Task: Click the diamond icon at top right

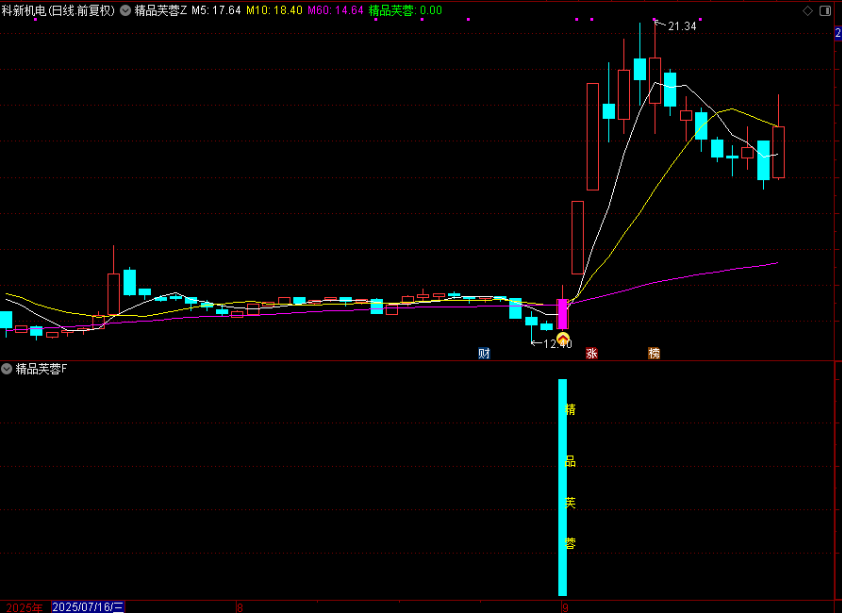Action: [808, 10]
